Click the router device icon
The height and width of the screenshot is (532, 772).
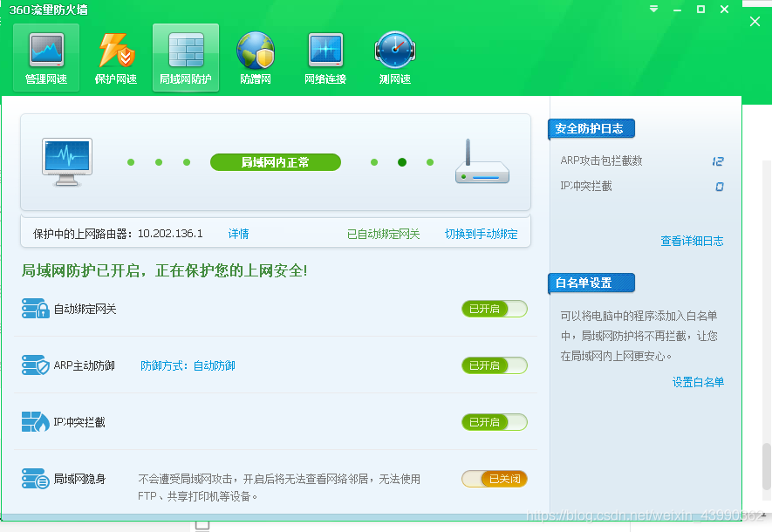click(482, 162)
